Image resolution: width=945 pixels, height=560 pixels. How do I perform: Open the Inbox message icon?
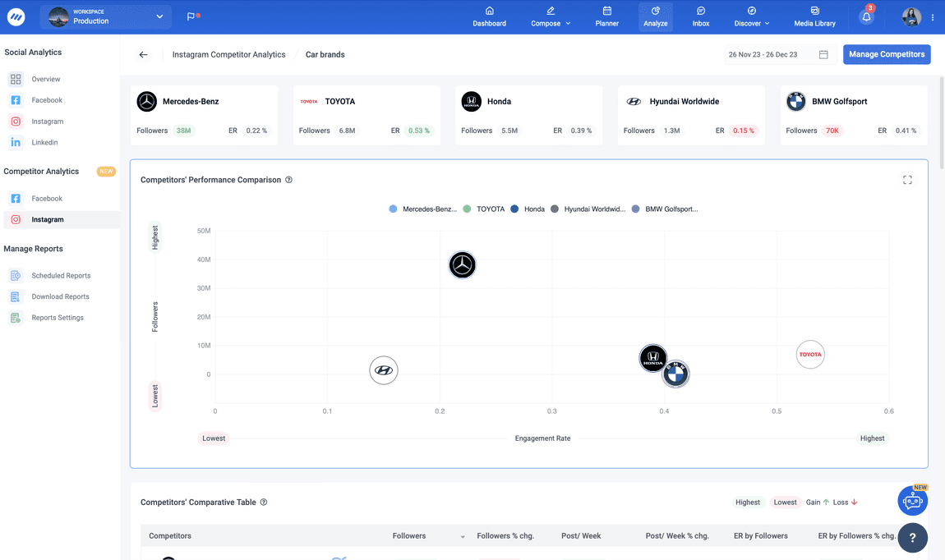coord(700,17)
